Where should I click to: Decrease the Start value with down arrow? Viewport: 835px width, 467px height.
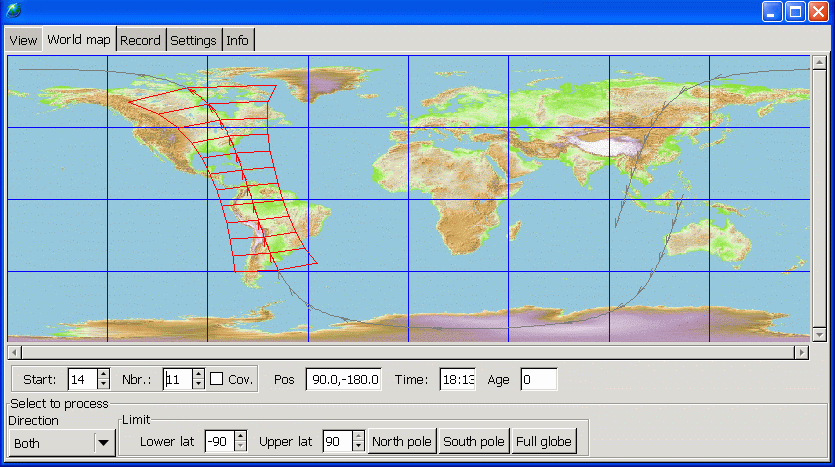coord(103,385)
